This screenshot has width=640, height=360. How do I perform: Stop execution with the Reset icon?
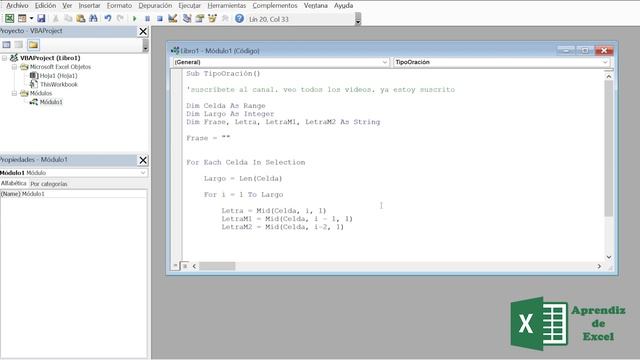(160, 18)
